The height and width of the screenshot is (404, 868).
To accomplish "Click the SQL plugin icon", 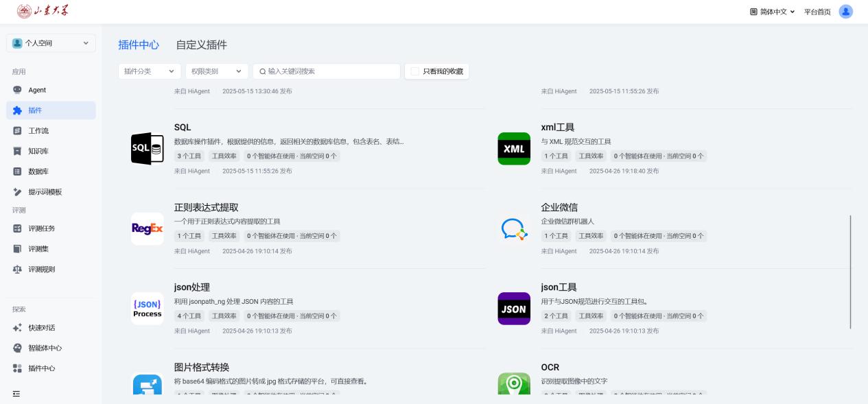I will 148,148.
